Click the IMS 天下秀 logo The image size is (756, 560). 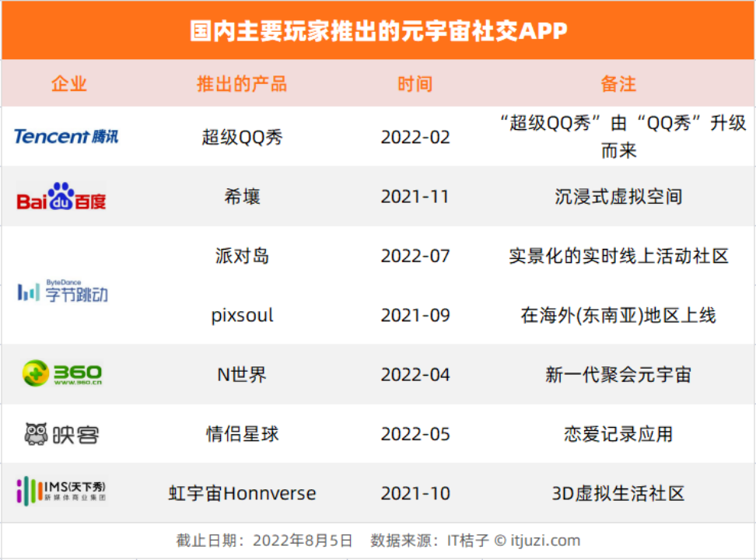(x=61, y=491)
